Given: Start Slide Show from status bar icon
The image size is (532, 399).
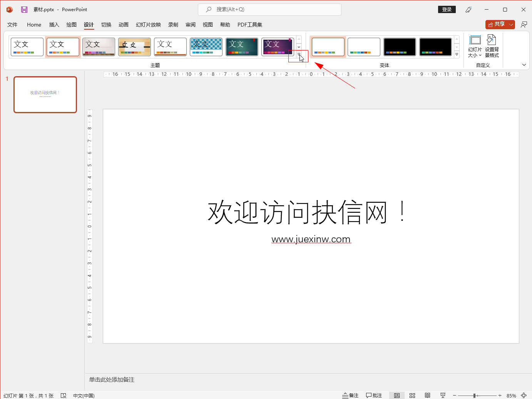Looking at the screenshot, I should click(x=443, y=396).
